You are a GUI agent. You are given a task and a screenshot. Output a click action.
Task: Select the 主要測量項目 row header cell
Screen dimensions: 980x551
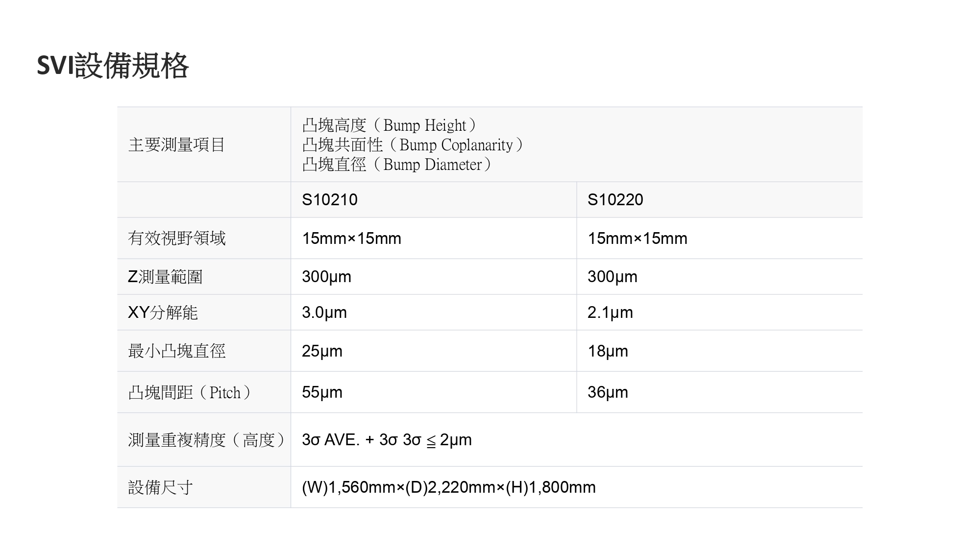(x=176, y=145)
